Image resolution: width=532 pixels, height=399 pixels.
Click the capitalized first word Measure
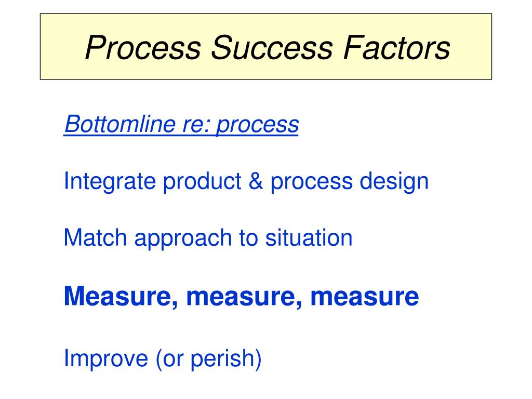(121, 297)
